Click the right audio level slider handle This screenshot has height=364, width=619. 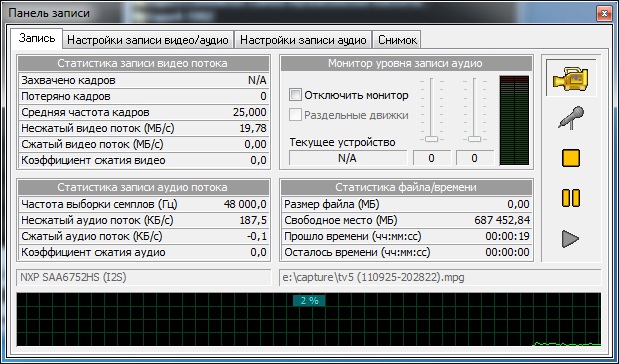point(475,139)
